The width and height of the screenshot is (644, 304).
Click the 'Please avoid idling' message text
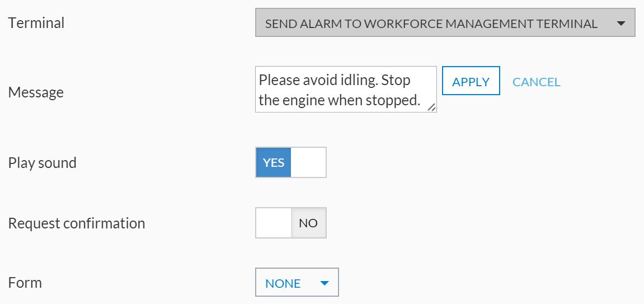[334, 80]
